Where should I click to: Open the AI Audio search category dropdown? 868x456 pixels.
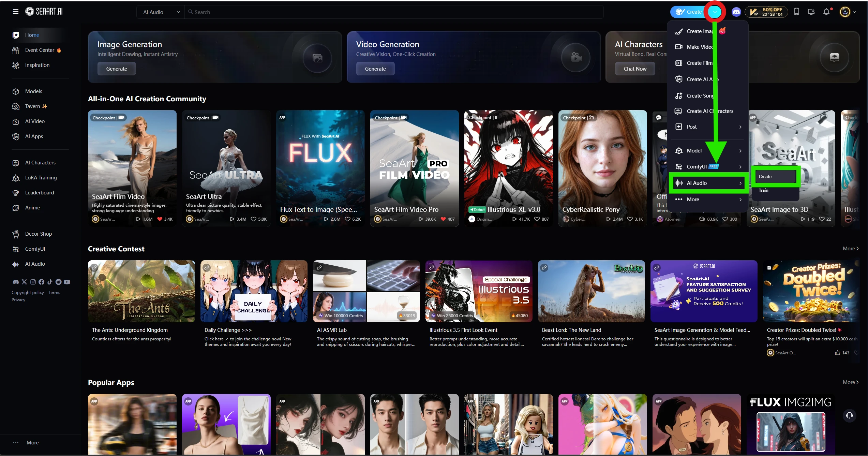[161, 12]
